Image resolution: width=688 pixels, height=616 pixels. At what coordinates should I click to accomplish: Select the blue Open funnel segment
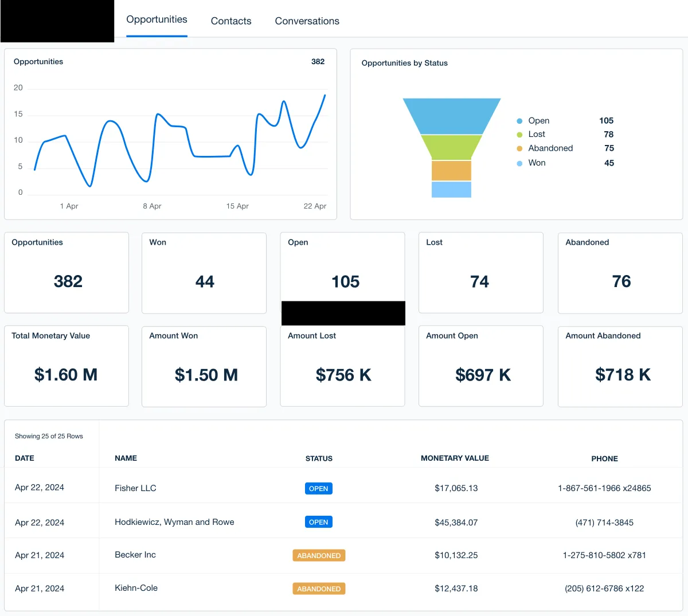pyautogui.click(x=451, y=116)
